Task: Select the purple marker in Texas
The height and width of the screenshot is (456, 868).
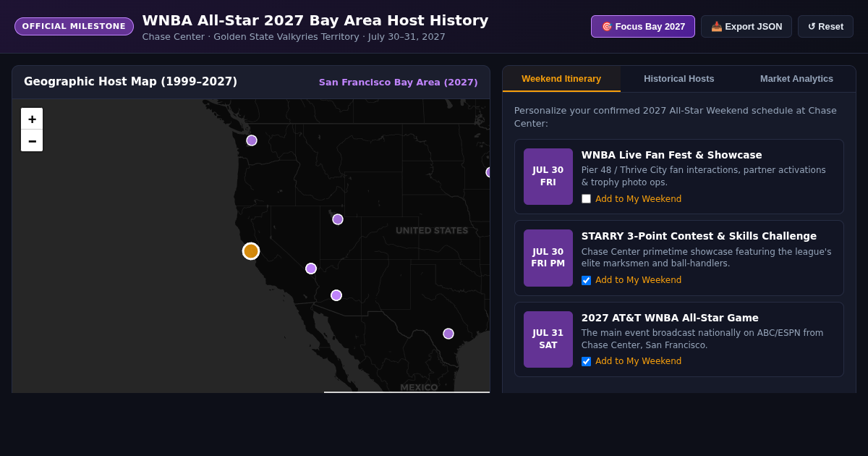Action: point(448,334)
